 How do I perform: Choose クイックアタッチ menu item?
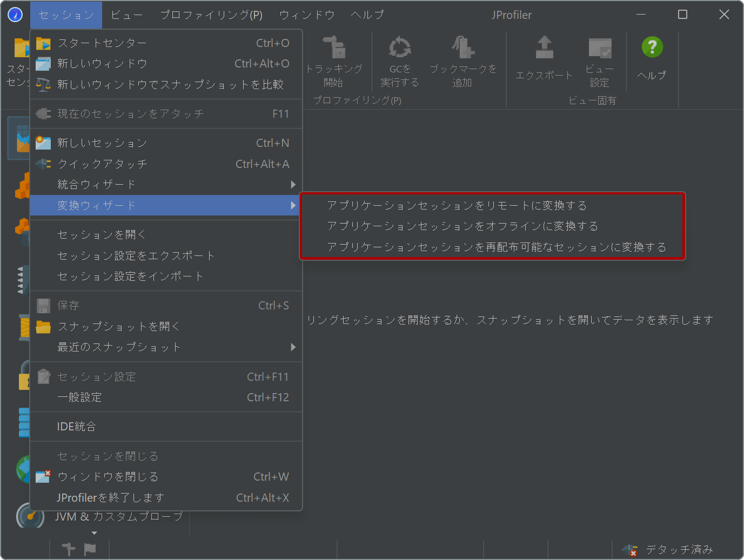click(x=166, y=164)
